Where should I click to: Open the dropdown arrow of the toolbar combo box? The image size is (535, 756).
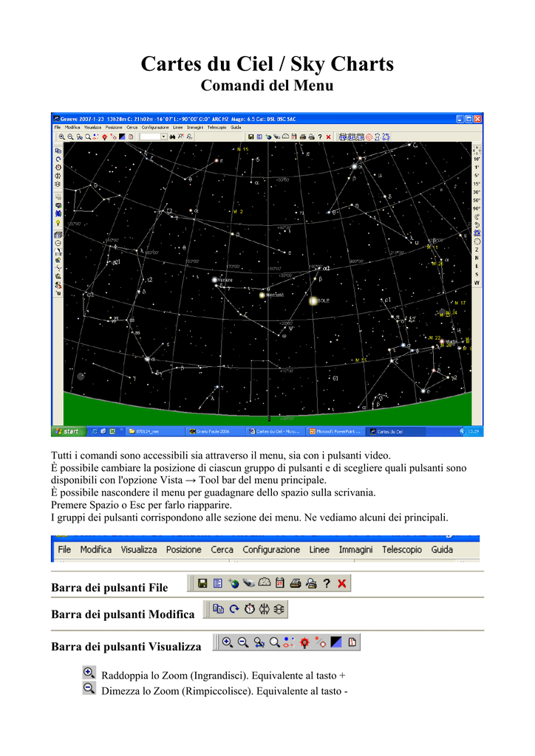tap(163, 137)
